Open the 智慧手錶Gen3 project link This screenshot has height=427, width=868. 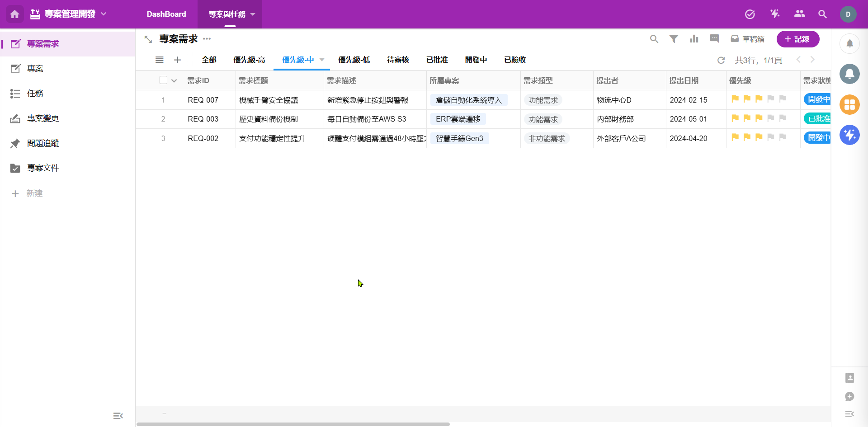[x=459, y=138]
